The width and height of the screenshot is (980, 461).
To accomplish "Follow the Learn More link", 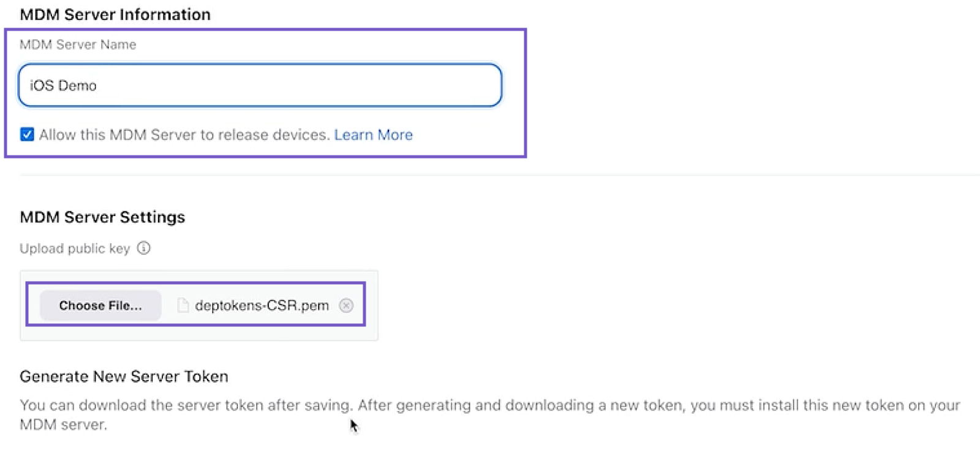I will click(x=374, y=135).
